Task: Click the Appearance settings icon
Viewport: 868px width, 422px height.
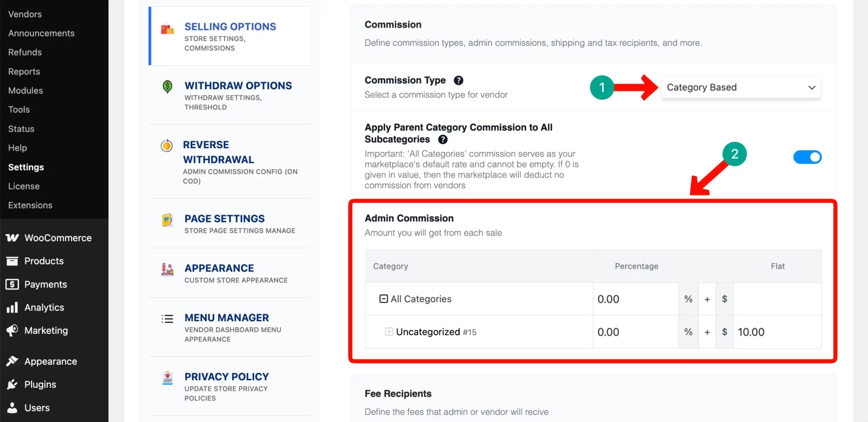Action: click(167, 270)
